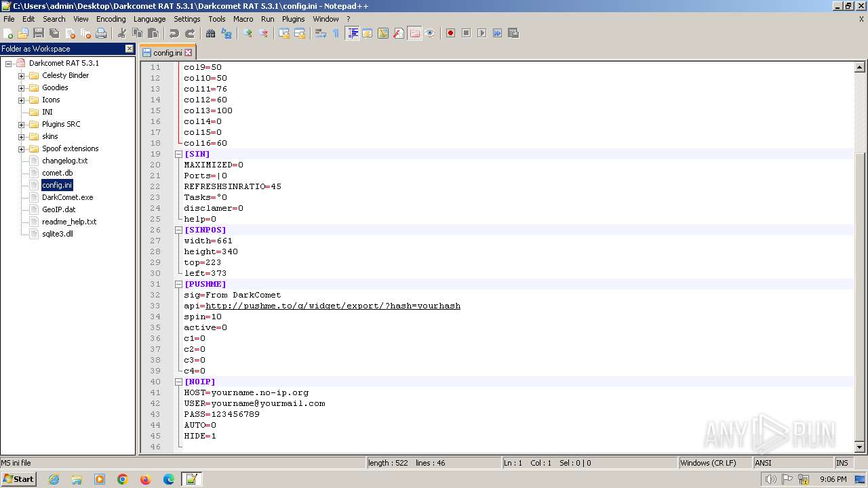
Task: Expand the Celesty Binder folder
Action: tap(21, 75)
